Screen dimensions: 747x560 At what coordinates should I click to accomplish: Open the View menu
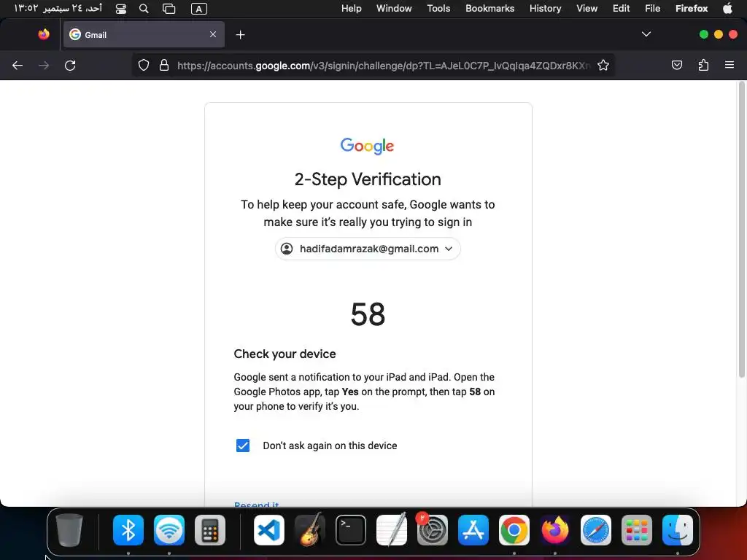587,9
